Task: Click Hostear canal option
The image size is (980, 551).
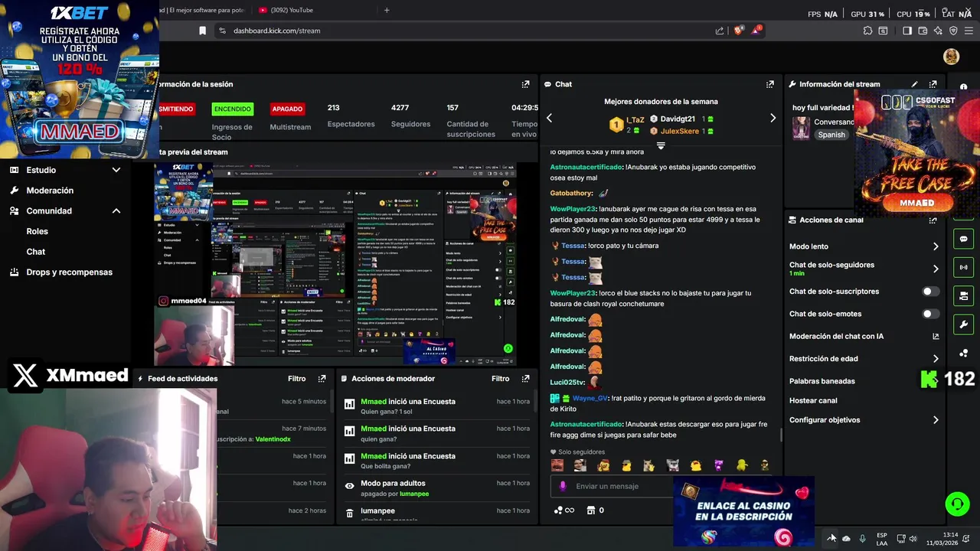Action: pyautogui.click(x=813, y=400)
